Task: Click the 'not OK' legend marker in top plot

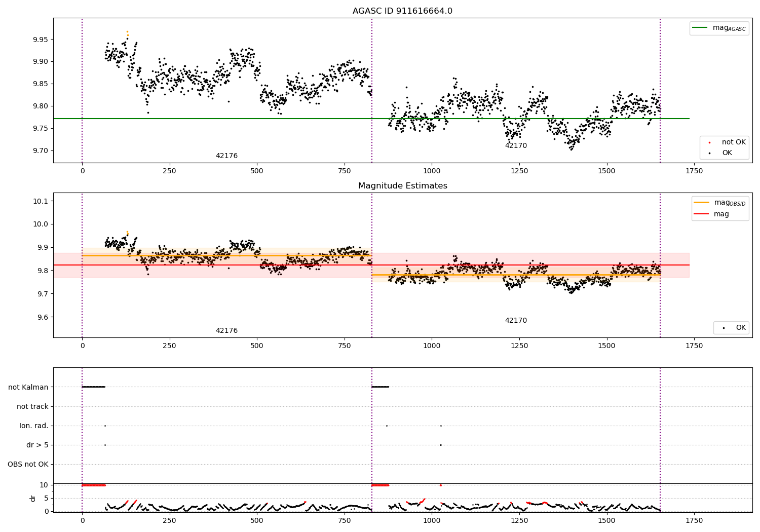Action: pos(709,142)
